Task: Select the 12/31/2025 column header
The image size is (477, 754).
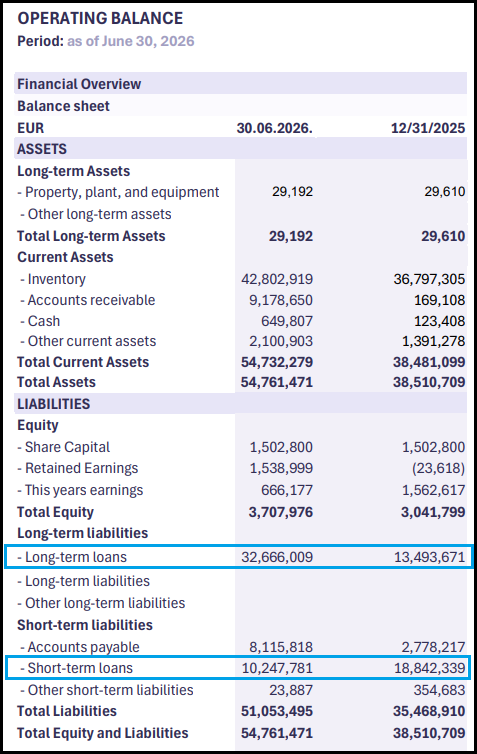Action: pos(428,128)
